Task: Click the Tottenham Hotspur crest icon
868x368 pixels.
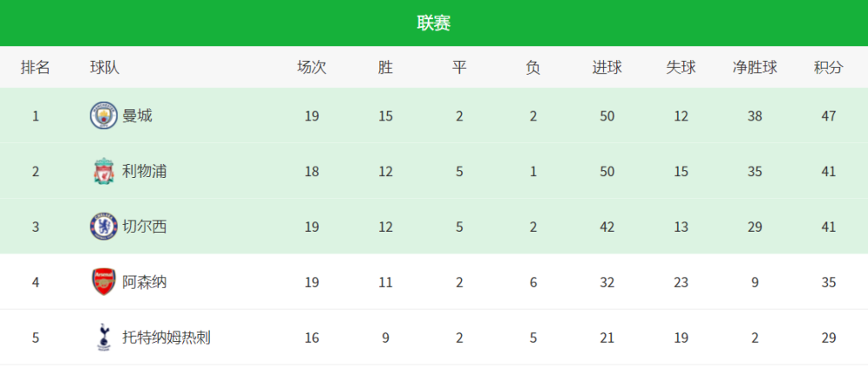Action: 103,337
